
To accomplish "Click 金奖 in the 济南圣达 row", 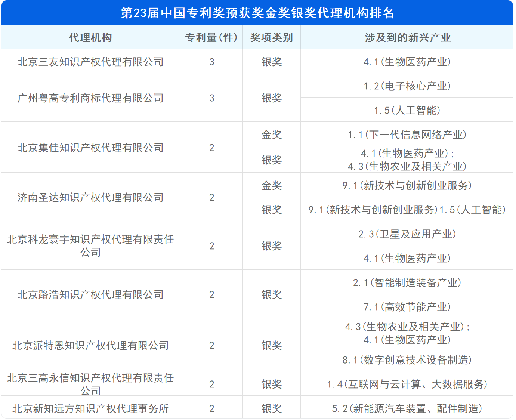I will tap(272, 185).
